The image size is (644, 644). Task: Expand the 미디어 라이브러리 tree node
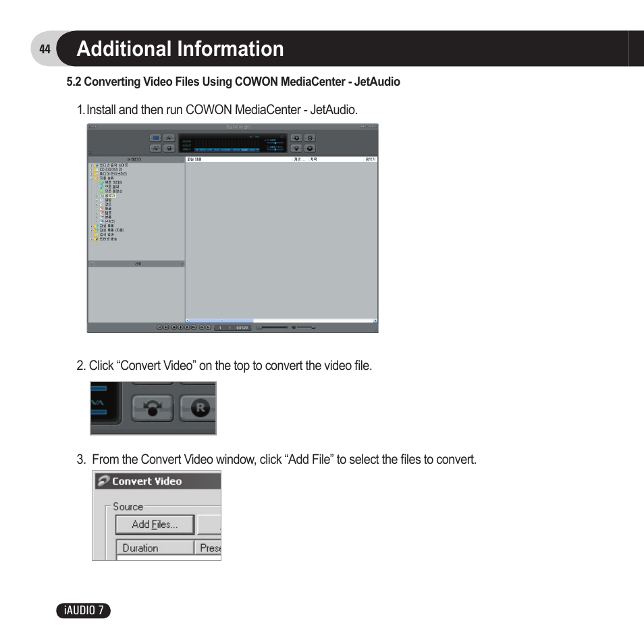(91, 174)
